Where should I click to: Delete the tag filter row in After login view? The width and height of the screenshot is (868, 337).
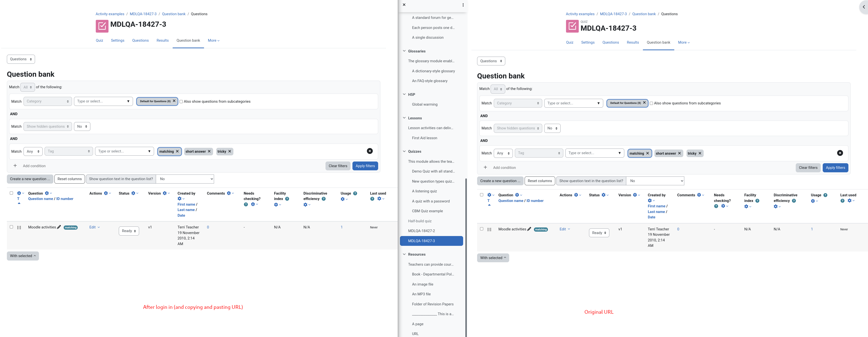coord(370,151)
